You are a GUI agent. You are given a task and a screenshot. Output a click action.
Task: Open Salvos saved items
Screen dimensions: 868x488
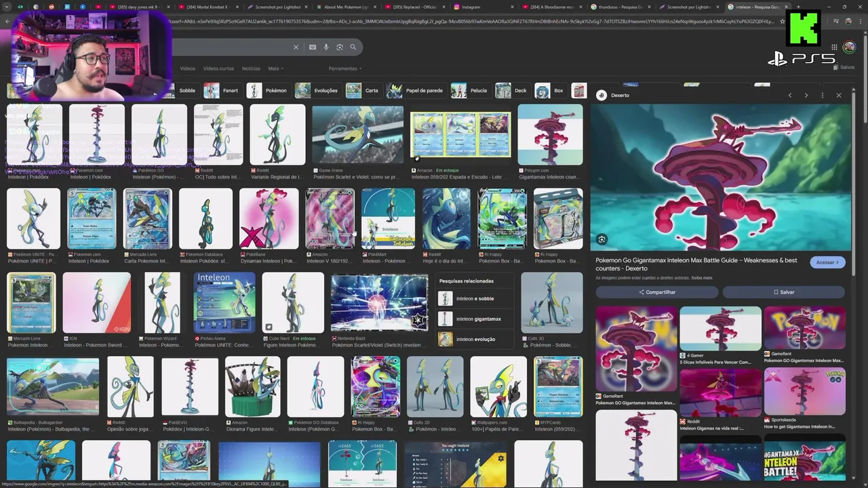click(844, 67)
